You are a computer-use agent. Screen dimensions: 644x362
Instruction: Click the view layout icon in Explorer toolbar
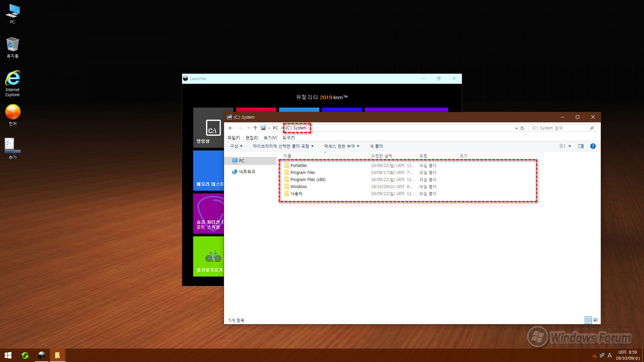click(562, 146)
